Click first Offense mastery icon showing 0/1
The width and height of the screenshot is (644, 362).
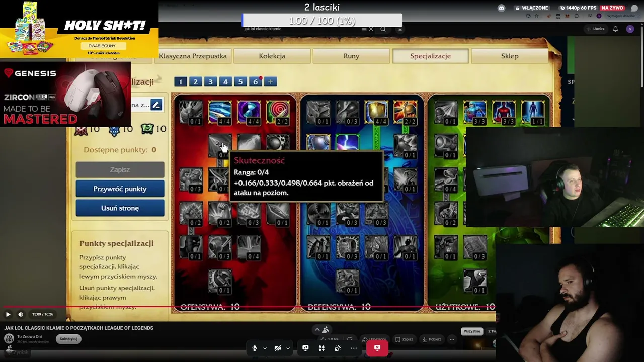(x=191, y=112)
